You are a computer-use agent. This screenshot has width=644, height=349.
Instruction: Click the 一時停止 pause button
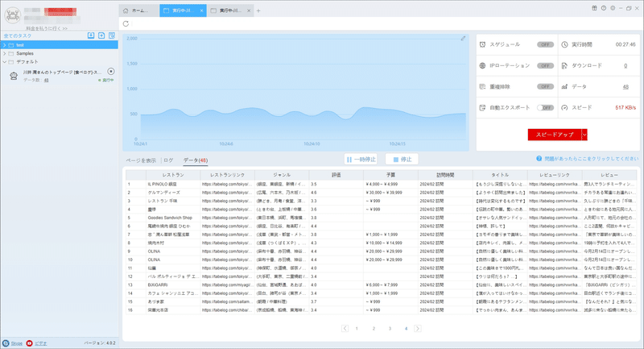(361, 159)
